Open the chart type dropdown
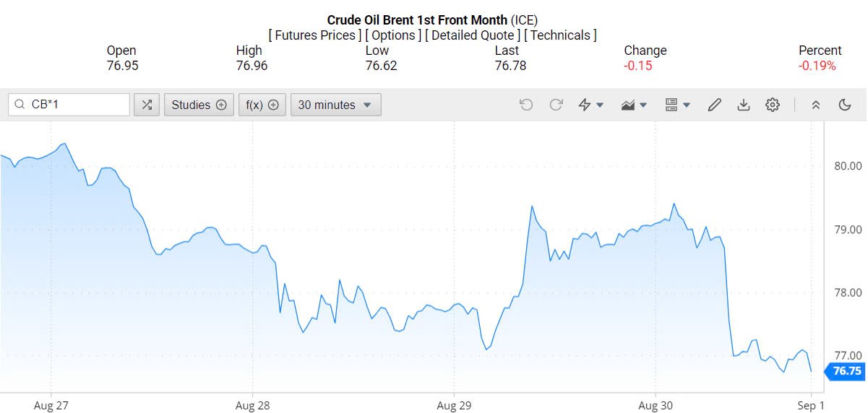The width and height of the screenshot is (868, 413). (634, 105)
